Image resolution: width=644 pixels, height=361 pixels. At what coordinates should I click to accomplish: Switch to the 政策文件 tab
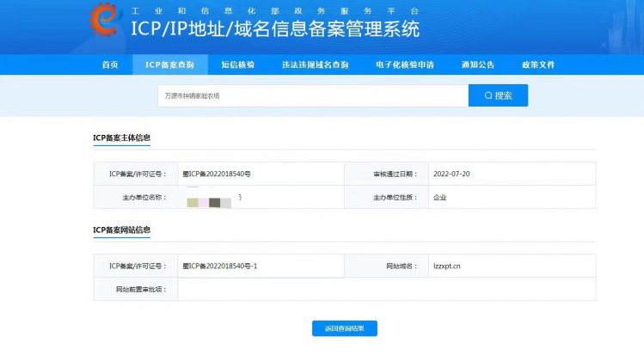point(537,64)
